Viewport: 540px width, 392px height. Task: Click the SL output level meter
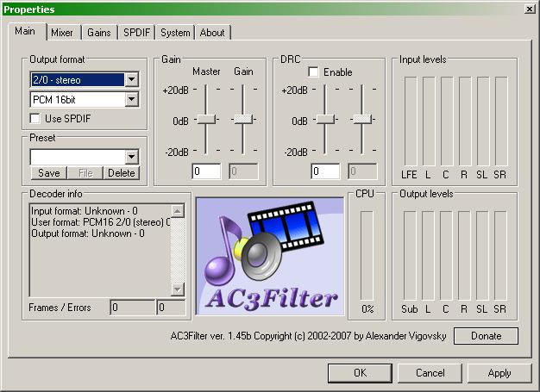tap(482, 256)
